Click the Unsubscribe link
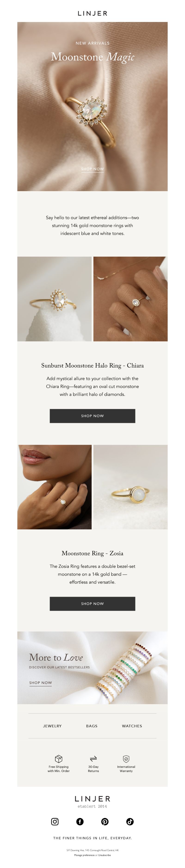The image size is (185, 868). tap(105, 855)
